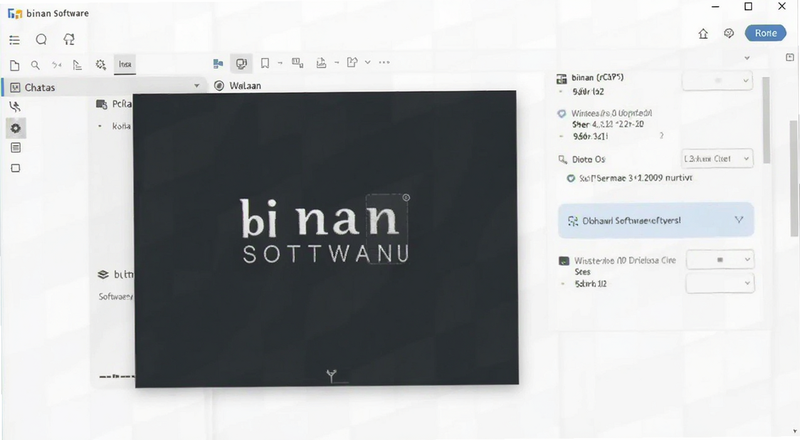Open the hamburger list menu icon
This screenshot has width=800, height=440.
[14, 40]
